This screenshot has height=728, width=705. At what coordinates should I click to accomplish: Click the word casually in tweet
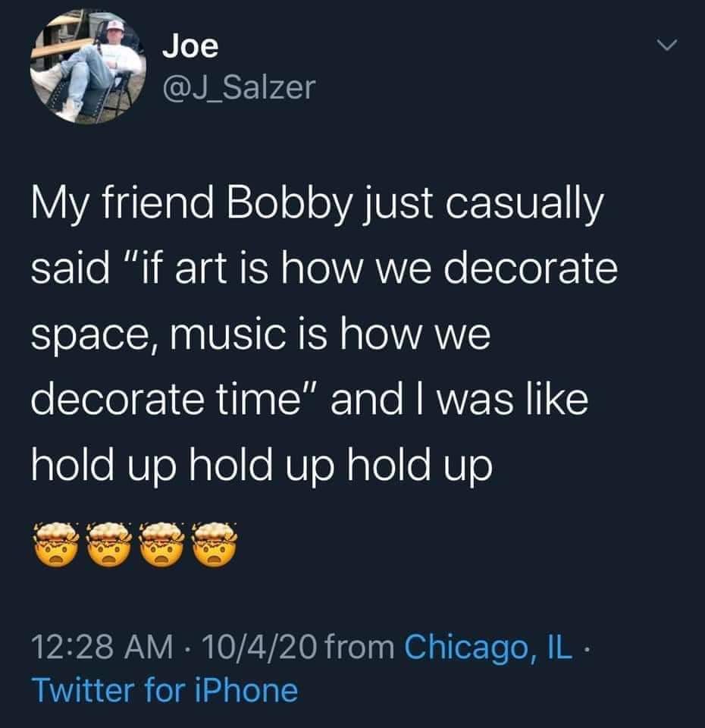click(x=525, y=206)
